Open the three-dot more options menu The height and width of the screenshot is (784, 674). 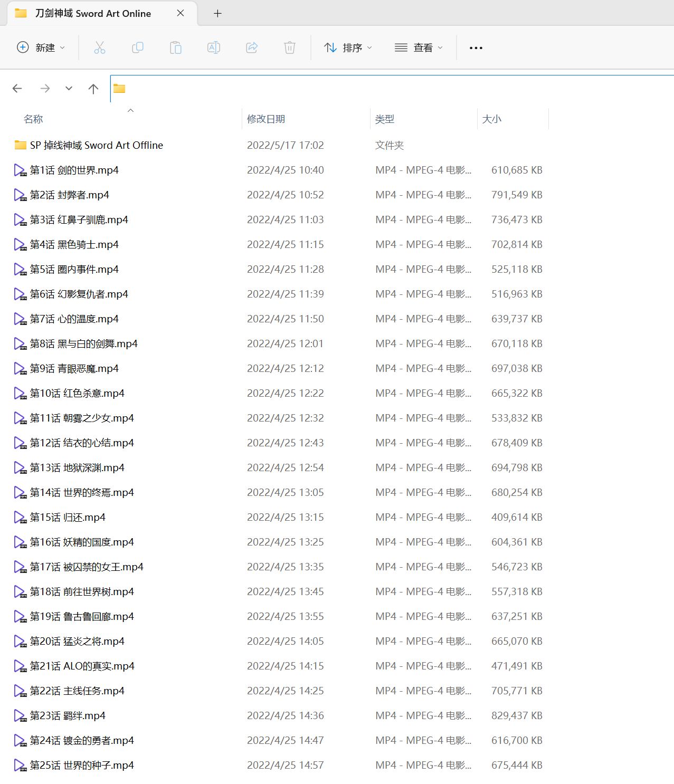point(476,47)
